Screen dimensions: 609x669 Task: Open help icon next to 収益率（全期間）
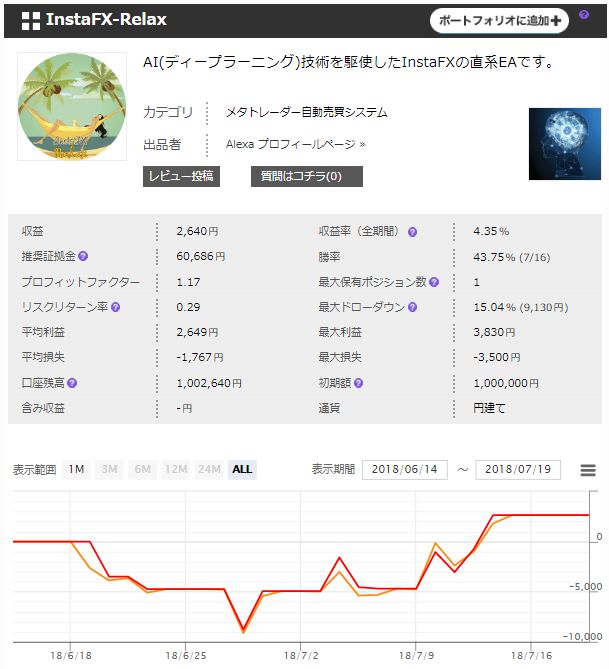(412, 232)
